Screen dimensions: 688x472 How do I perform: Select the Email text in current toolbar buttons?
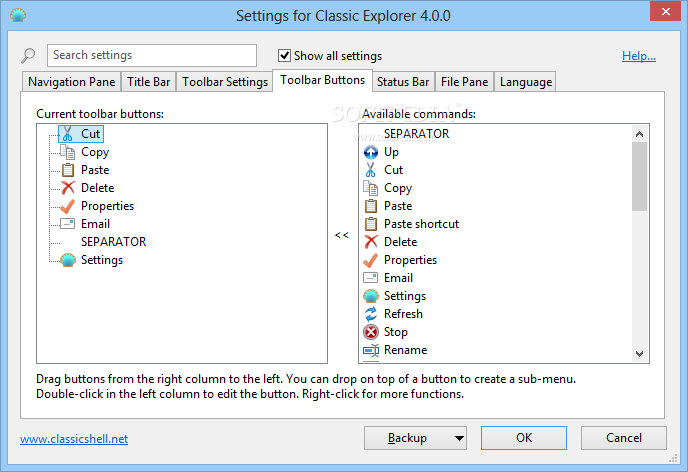pos(95,224)
